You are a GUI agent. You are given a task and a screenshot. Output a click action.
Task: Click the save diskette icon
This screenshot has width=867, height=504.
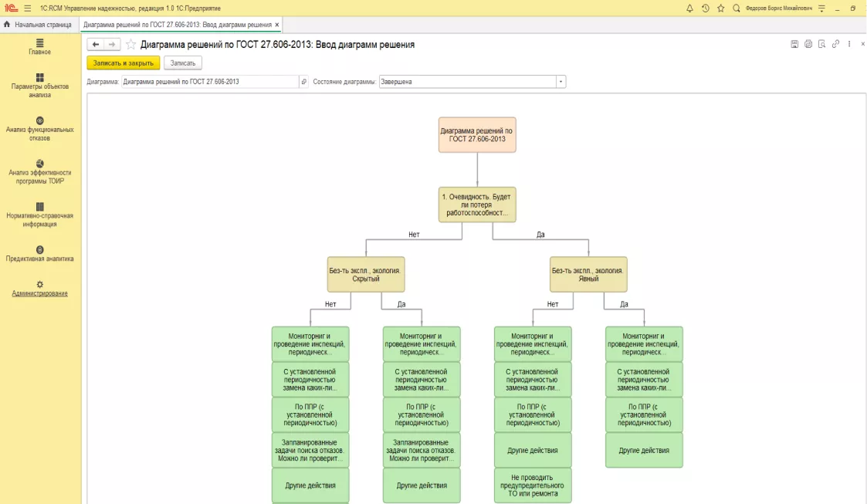pyautogui.click(x=794, y=44)
